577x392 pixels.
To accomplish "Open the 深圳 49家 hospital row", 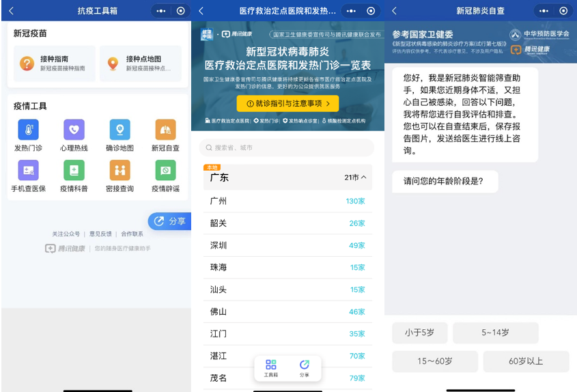I will [287, 245].
